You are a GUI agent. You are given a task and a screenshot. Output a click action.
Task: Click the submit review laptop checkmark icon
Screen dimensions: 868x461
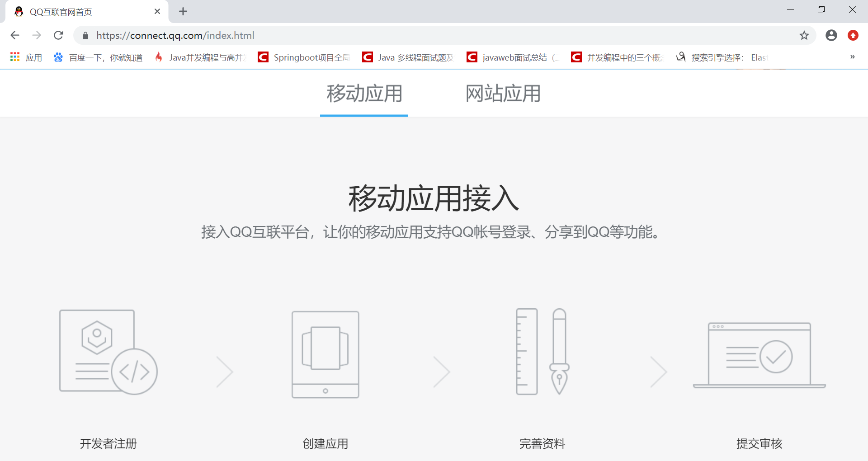[759, 355]
